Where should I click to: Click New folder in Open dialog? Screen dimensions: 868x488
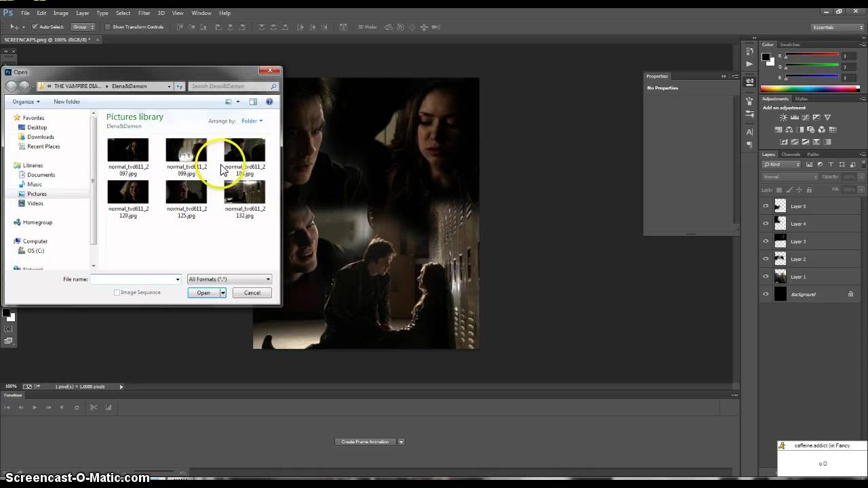(67, 102)
